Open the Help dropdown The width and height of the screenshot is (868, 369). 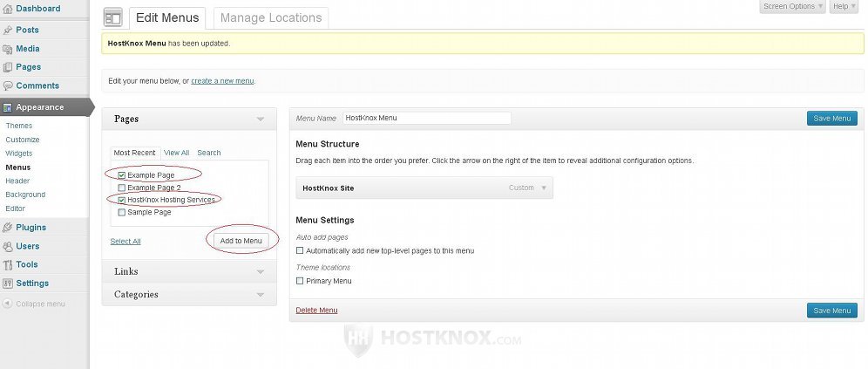point(844,7)
